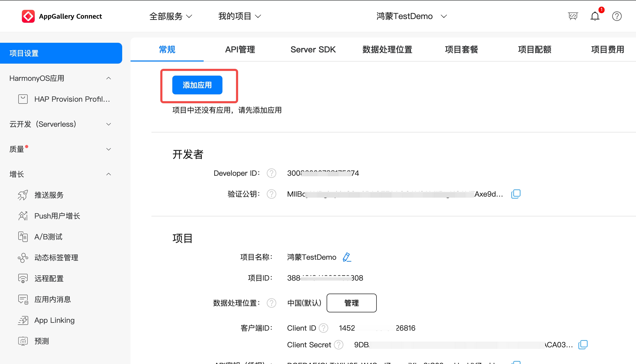This screenshot has width=636, height=364.
Task: Switch to the API管理 tab
Action: click(240, 50)
